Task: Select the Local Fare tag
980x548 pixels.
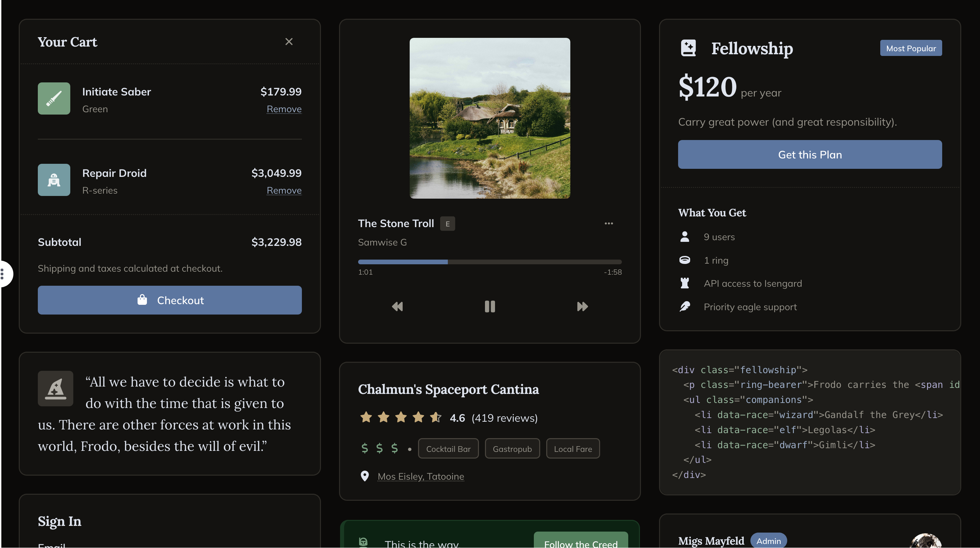Action: [573, 449]
